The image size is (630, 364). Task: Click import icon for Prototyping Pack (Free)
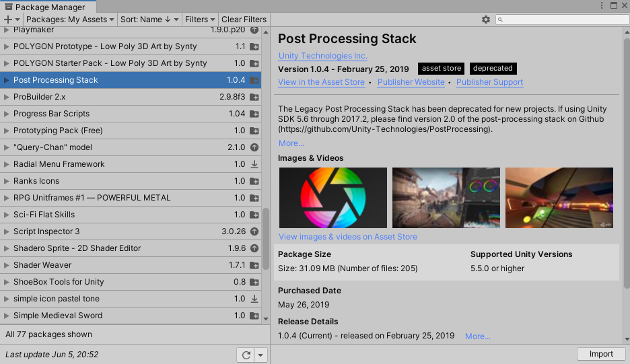254,131
